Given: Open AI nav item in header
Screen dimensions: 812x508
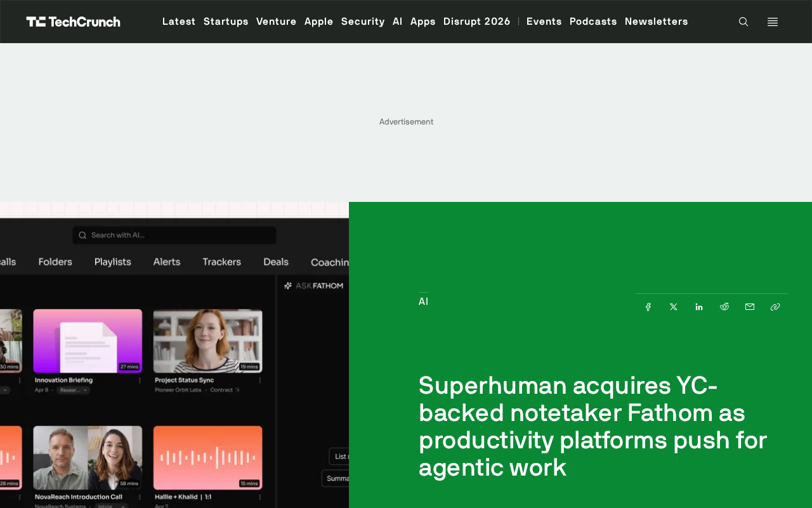Looking at the screenshot, I should (x=398, y=22).
